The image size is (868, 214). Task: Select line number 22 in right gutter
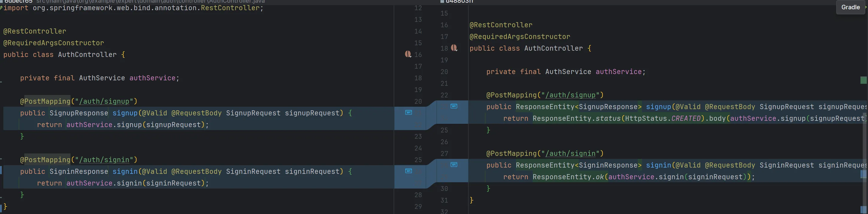444,95
